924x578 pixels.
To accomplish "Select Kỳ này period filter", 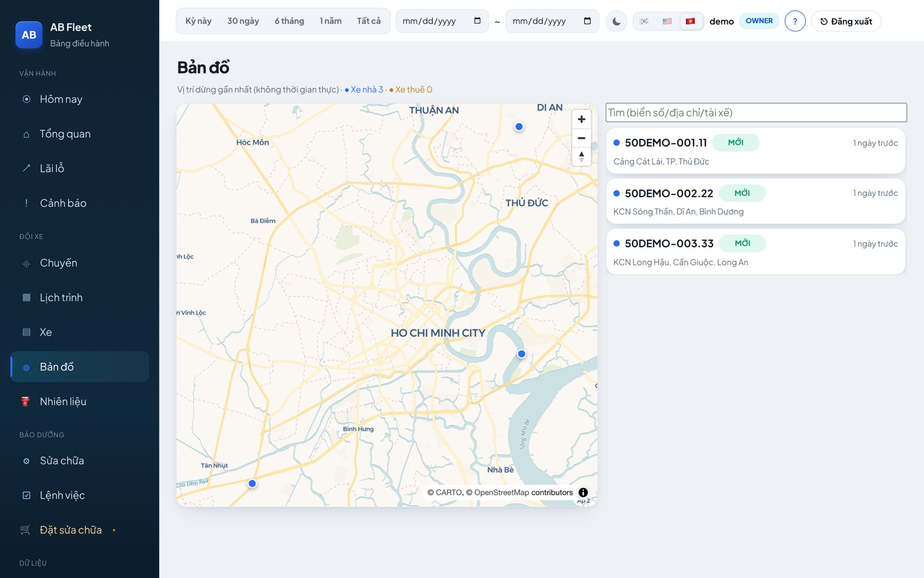I will tap(199, 21).
